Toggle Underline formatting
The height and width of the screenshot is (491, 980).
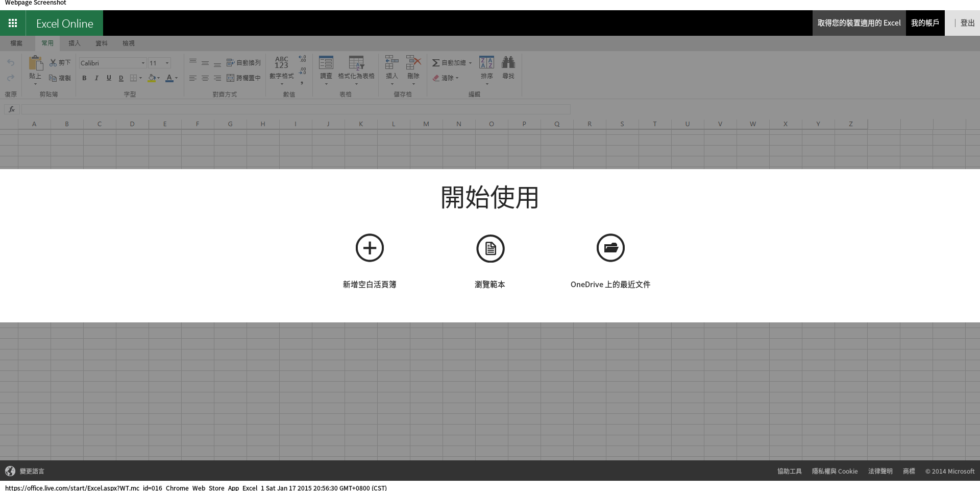[x=109, y=78]
